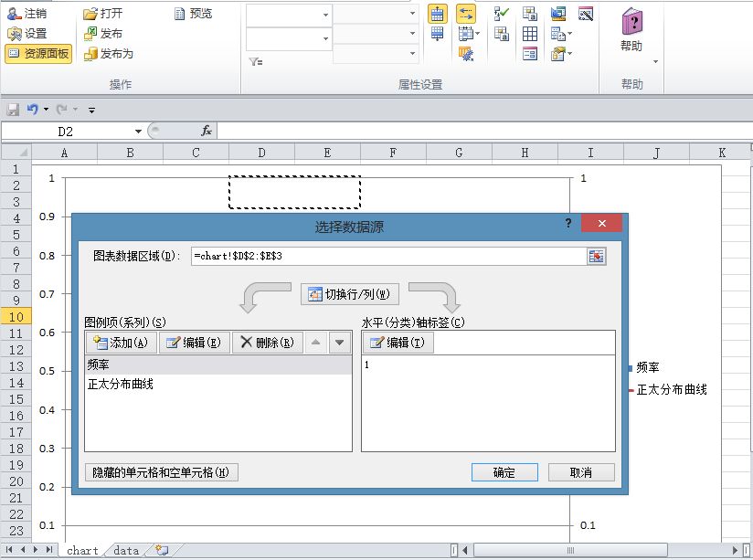Click the horizontal scrollbar thumb
The height and width of the screenshot is (560, 753).
[x=570, y=550]
